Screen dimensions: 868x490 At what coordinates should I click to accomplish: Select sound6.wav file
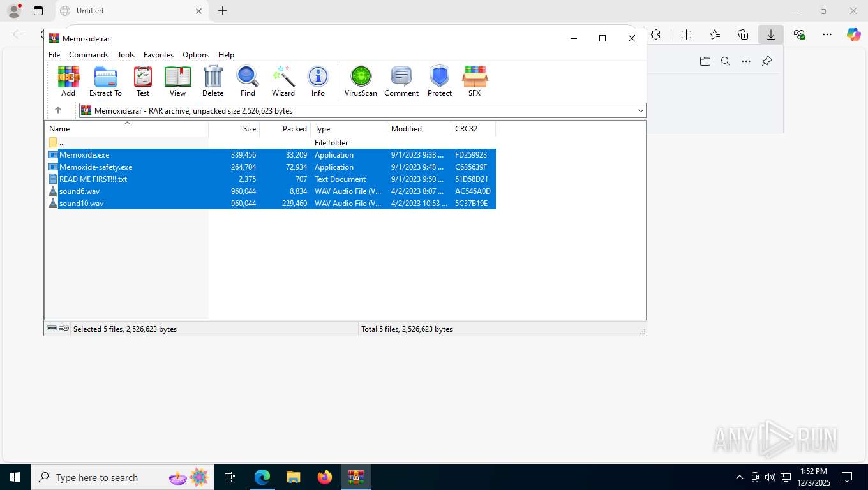tap(271, 191)
